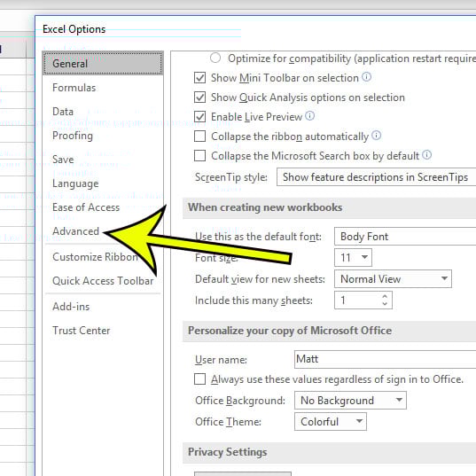476x476 pixels.
Task: View info icon for Live Preview
Action: (309, 115)
